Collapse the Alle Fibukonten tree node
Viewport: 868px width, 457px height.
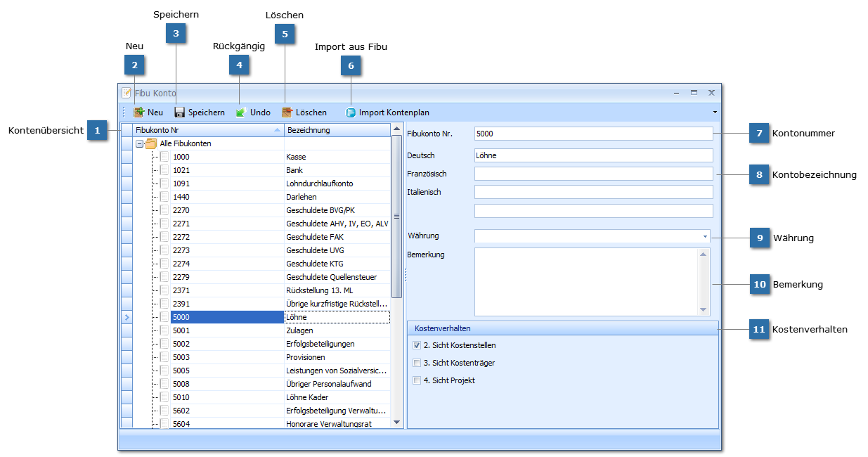(139, 143)
